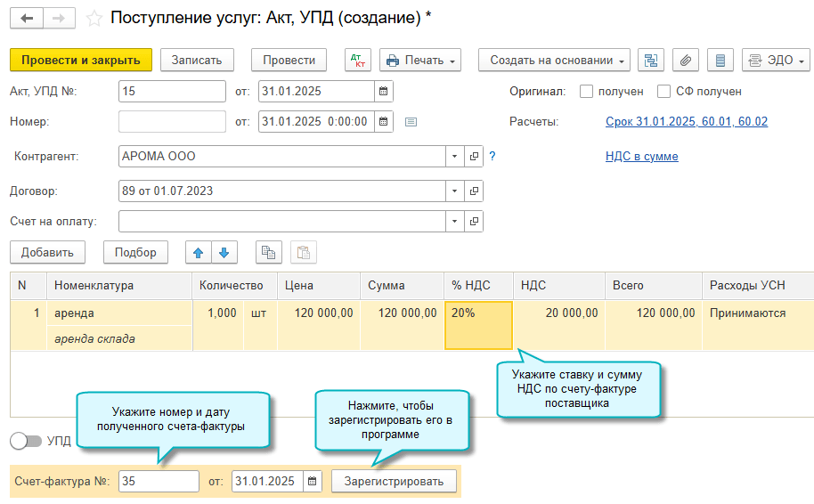Click the Добавить button
814x504 pixels.
tap(47, 253)
